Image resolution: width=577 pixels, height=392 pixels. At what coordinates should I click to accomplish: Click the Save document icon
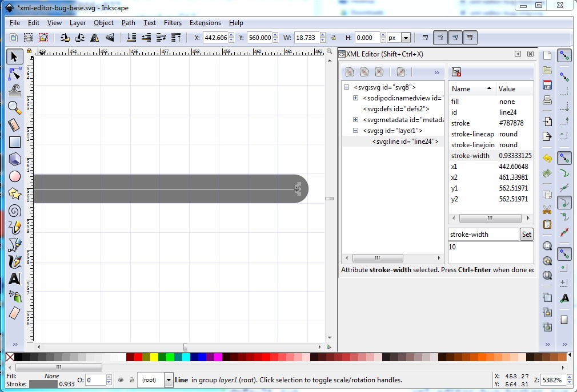click(547, 85)
